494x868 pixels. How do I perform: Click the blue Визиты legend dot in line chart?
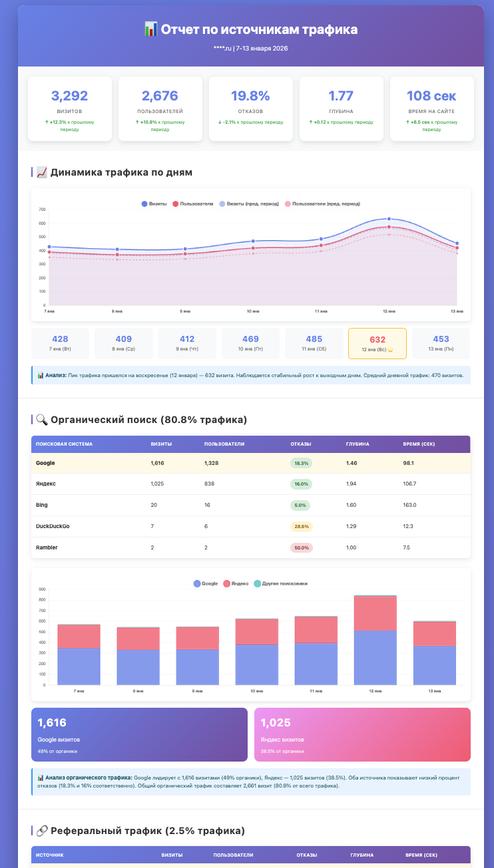coord(144,204)
